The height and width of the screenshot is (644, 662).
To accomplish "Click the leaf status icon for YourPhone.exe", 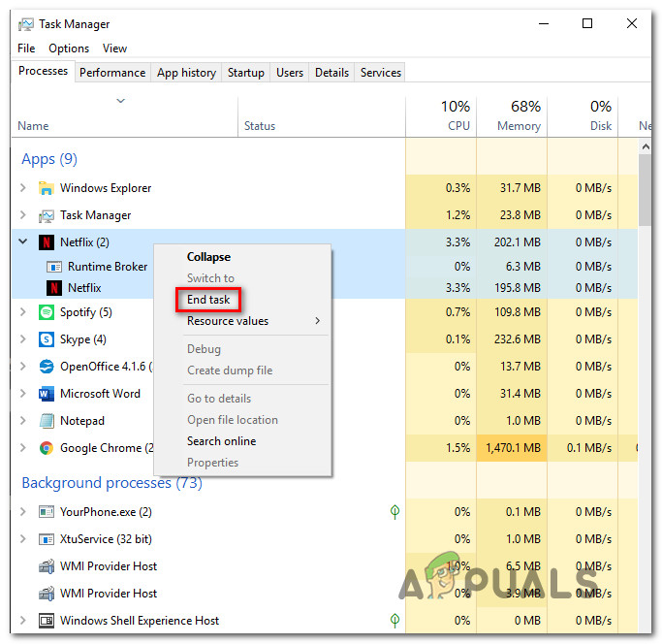I will (394, 512).
